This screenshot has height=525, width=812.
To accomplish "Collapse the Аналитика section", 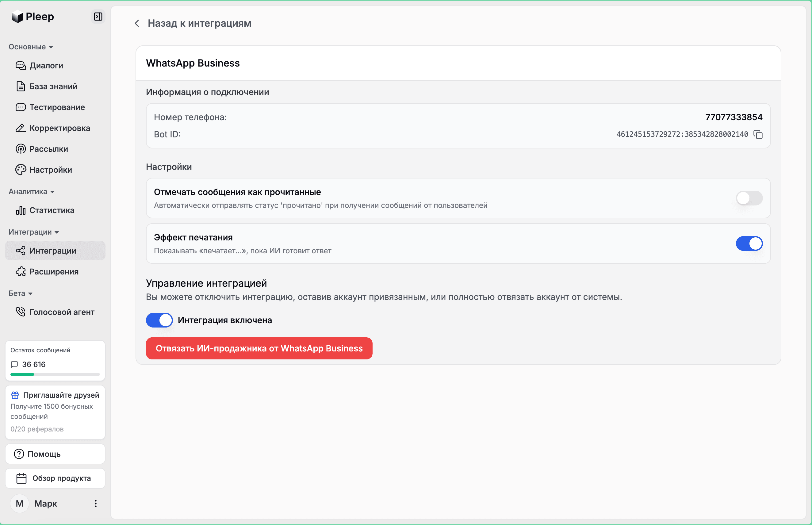I will 31,192.
